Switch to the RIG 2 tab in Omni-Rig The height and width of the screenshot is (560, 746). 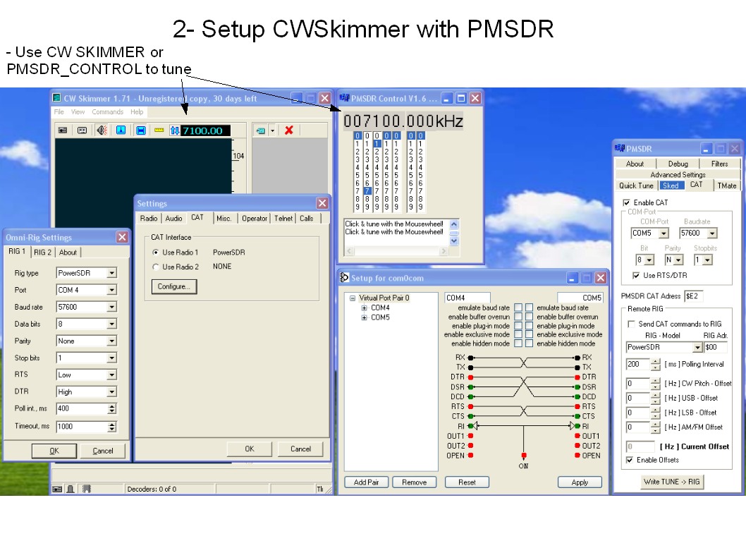[x=42, y=252]
